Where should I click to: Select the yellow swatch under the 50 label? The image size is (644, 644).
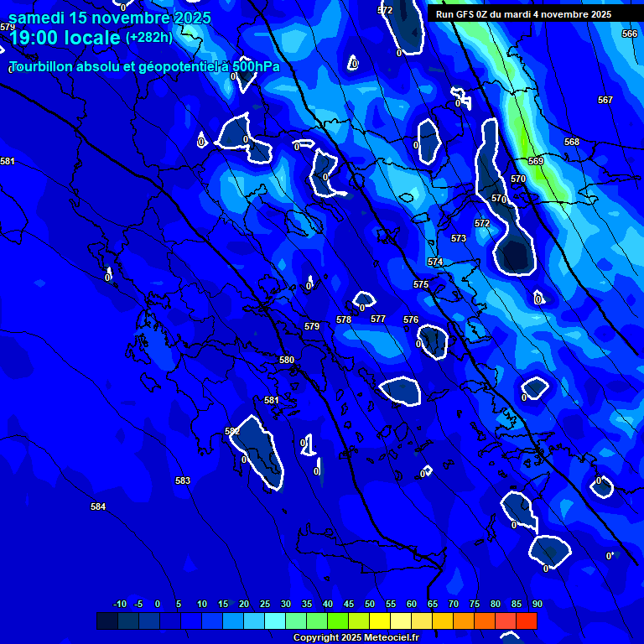[380, 621]
